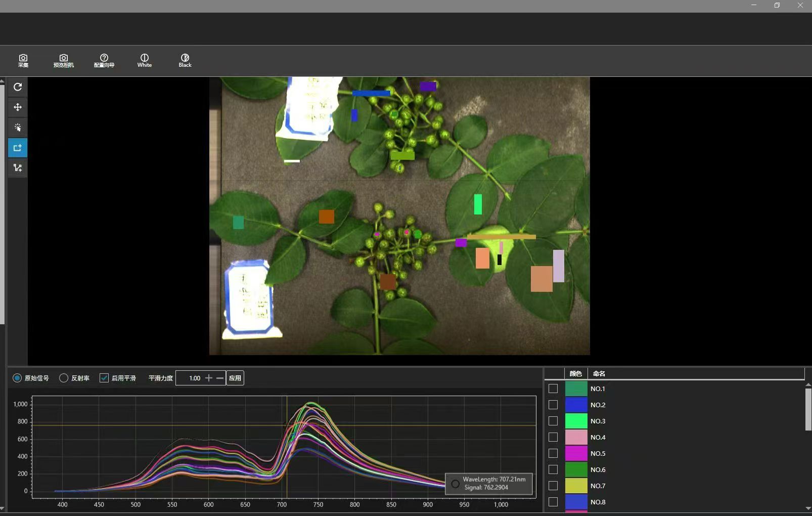Run White reference calibration
Viewport: 812px width, 516px height.
click(145, 61)
